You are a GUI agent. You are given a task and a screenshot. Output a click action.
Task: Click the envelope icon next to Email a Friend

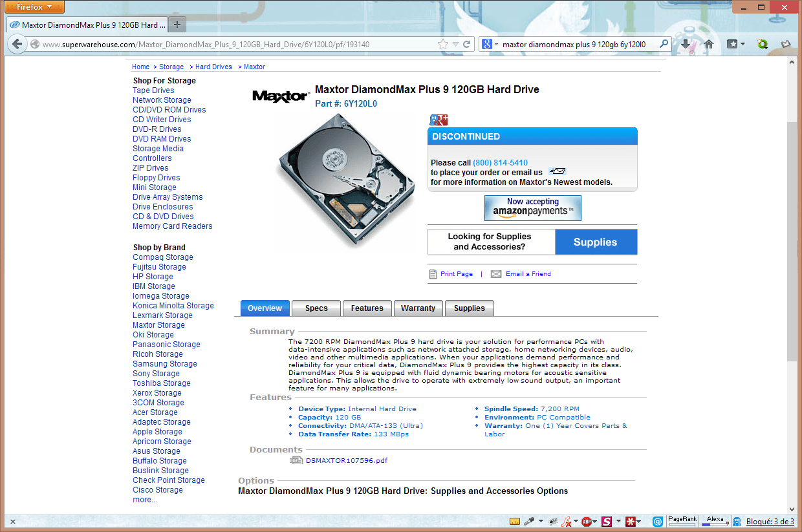tap(496, 274)
